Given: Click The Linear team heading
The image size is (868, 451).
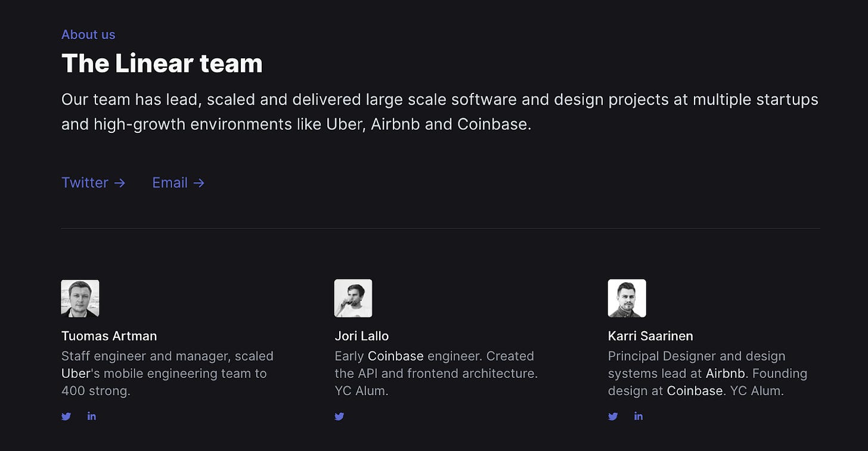Looking at the screenshot, I should click(x=162, y=63).
